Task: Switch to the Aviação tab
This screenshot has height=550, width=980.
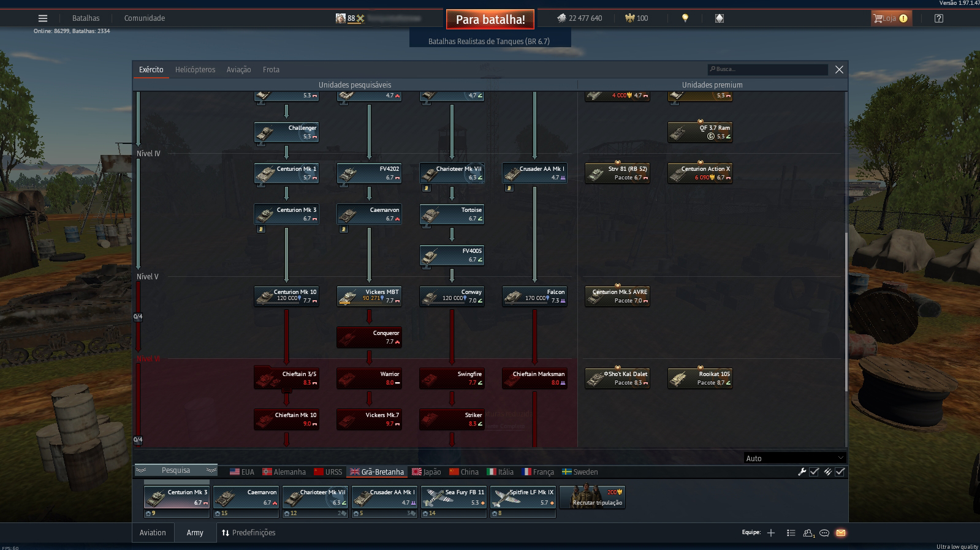Action: tap(238, 70)
